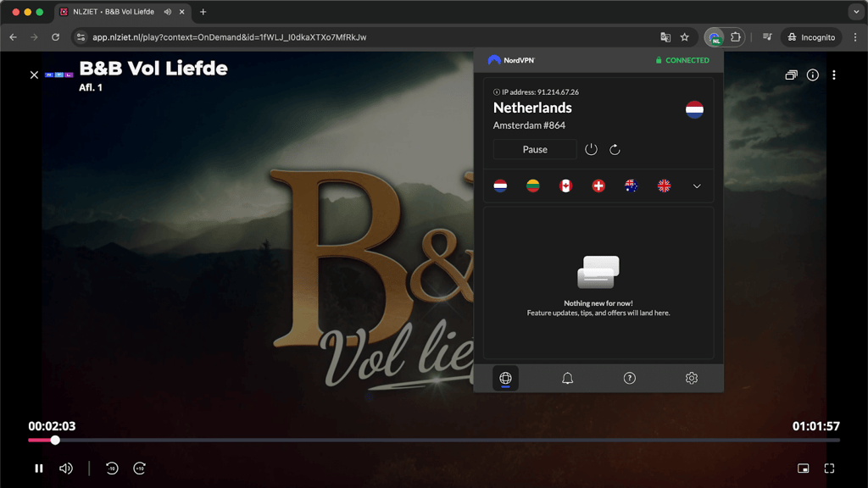Select the Canada flag shortcut
868x488 pixels.
(x=565, y=186)
